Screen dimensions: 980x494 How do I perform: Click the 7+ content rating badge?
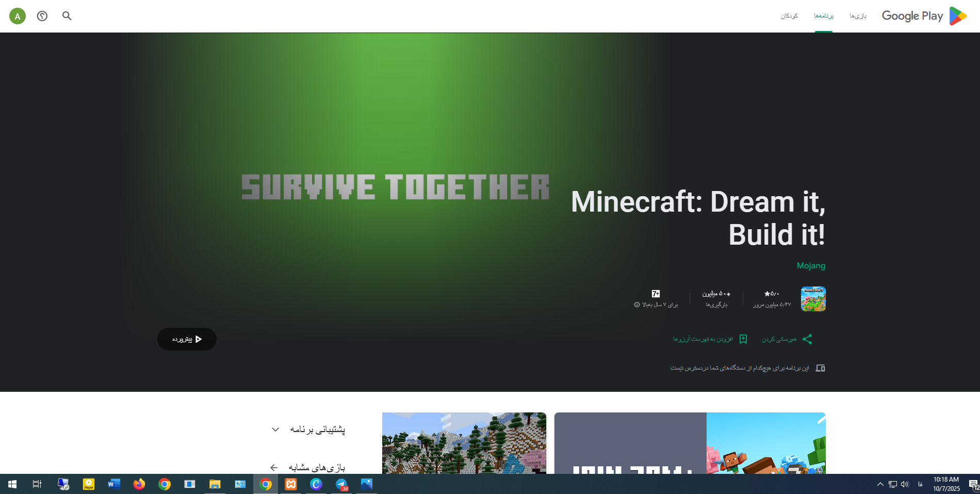(656, 294)
